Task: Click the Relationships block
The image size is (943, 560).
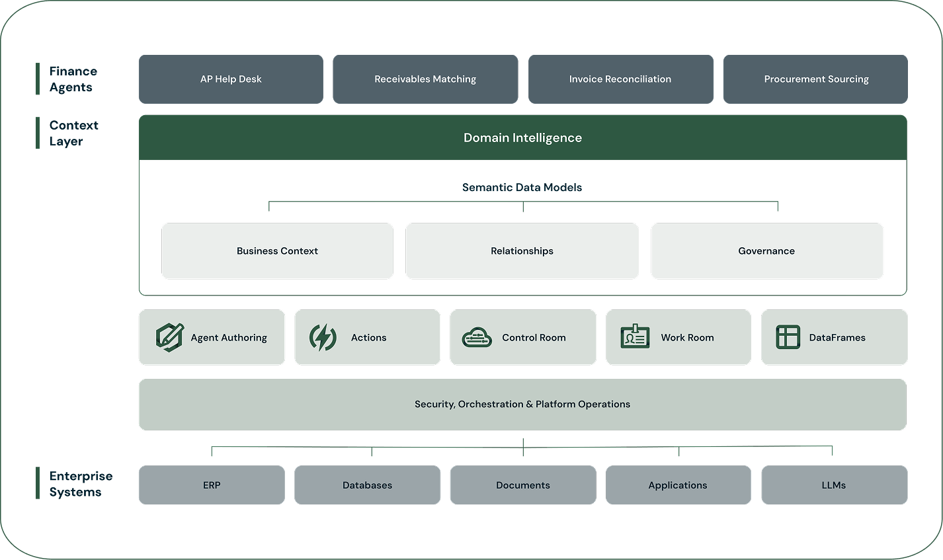Action: click(522, 251)
